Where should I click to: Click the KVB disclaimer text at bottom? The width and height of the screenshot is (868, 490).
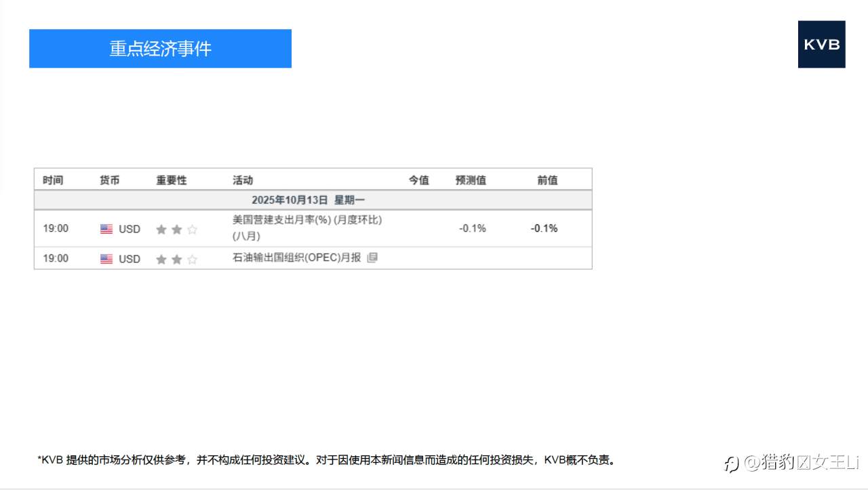point(327,459)
